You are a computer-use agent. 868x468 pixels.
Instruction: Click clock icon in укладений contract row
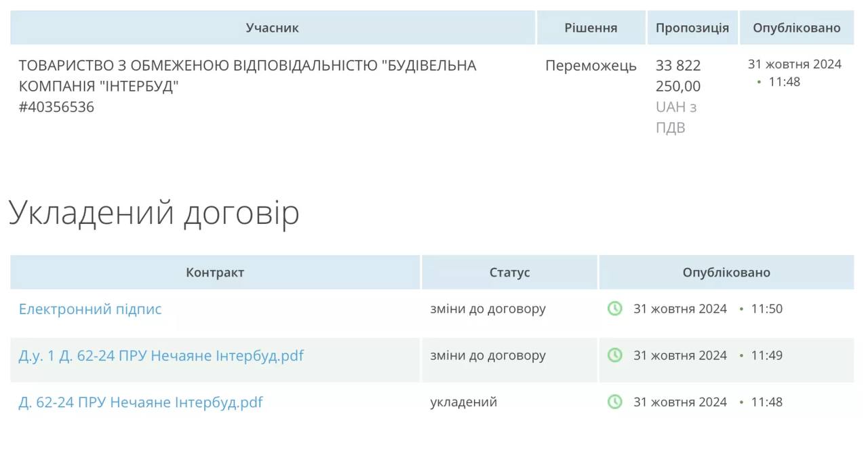point(614,402)
